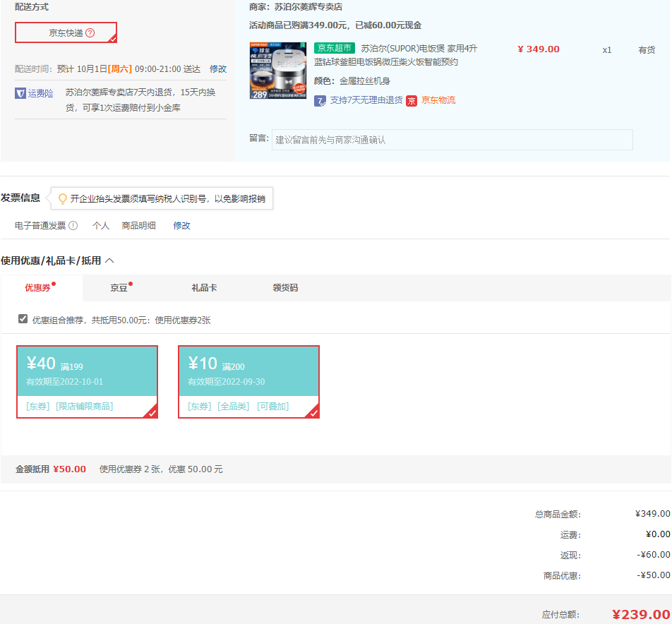Image resolution: width=672 pixels, height=624 pixels.
Task: Click the 应付总额 ¥239.00 total
Action: coord(641,615)
